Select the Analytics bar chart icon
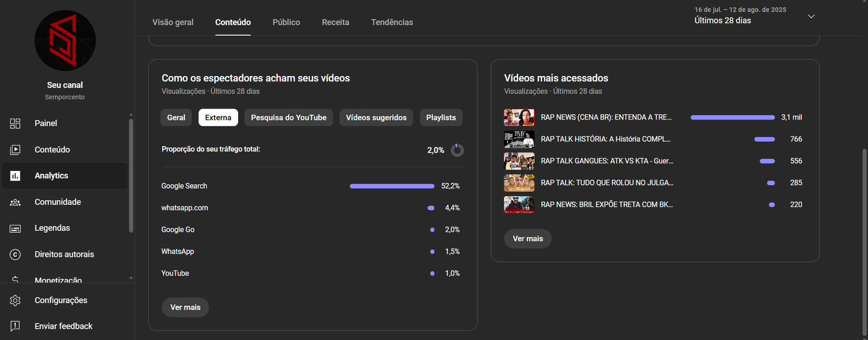This screenshot has height=340, width=868. coord(15,175)
